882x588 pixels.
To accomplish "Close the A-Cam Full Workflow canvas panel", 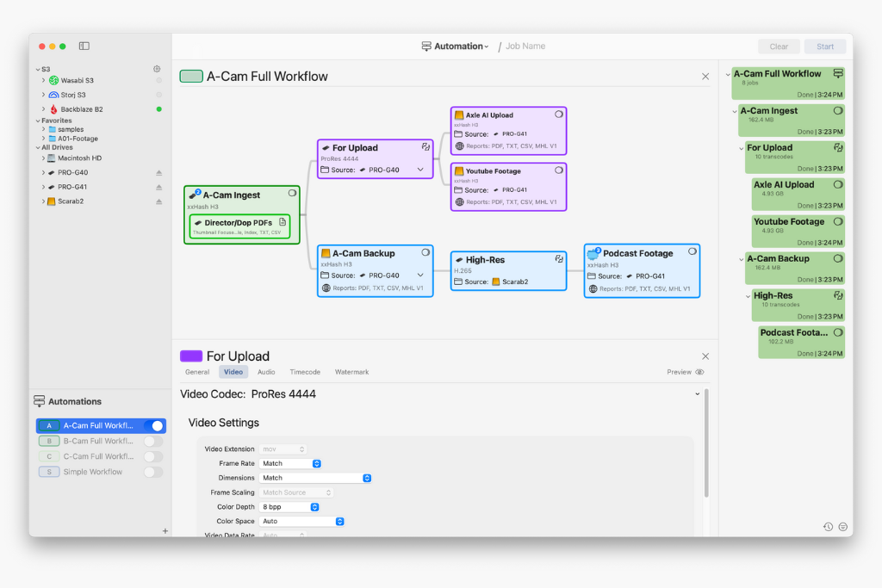I will click(705, 77).
